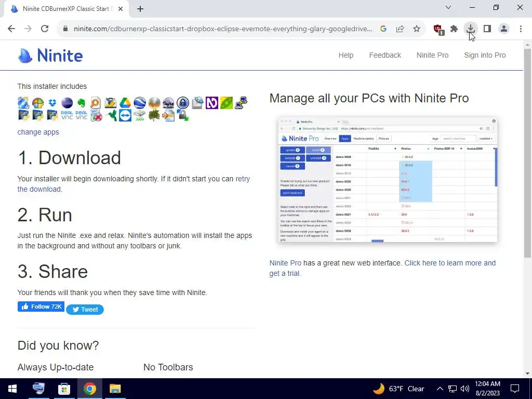532x399 pixels.
Task: Open a new browser tab
Action: pos(140,9)
